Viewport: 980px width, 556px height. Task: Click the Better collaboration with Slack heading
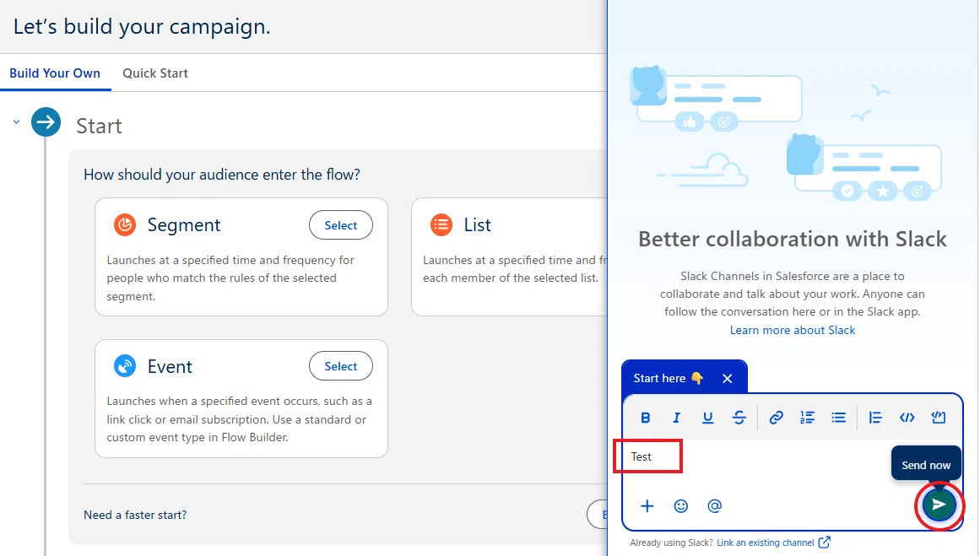(793, 240)
